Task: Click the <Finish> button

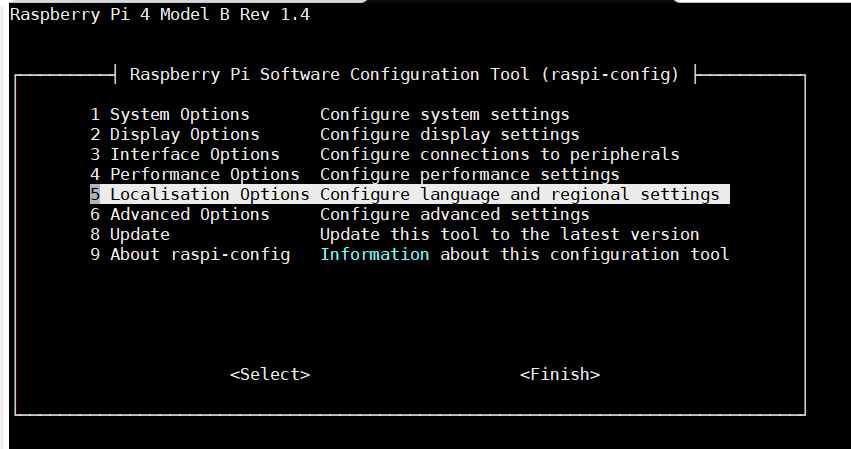Action: point(560,374)
